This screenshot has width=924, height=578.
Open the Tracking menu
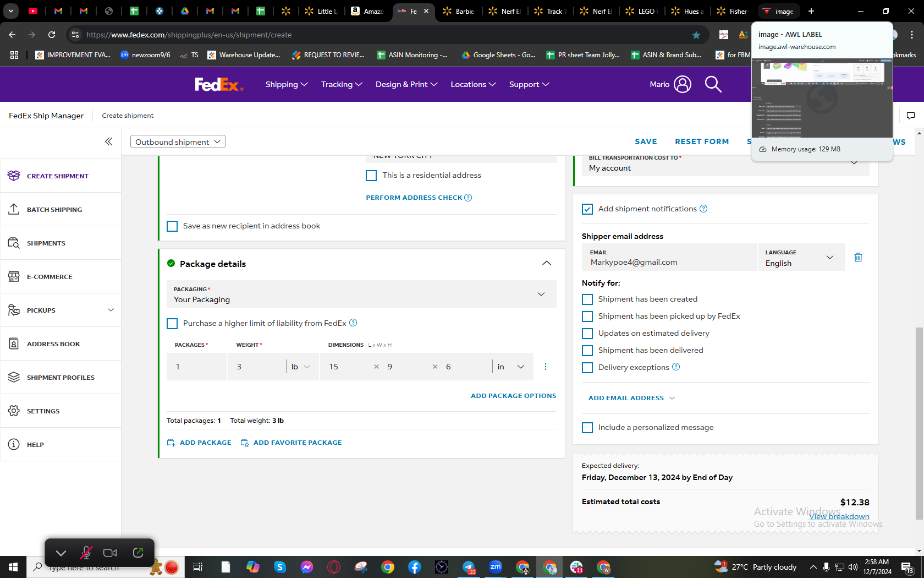pyautogui.click(x=342, y=84)
